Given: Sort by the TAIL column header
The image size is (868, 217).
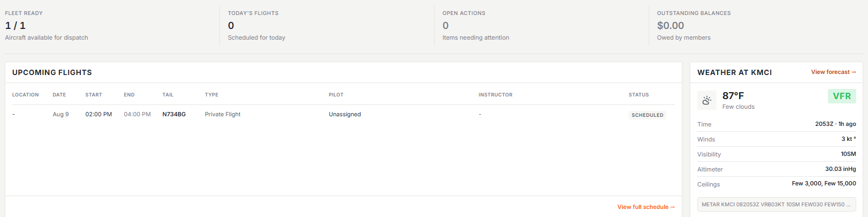Looking at the screenshot, I should pyautogui.click(x=168, y=95).
